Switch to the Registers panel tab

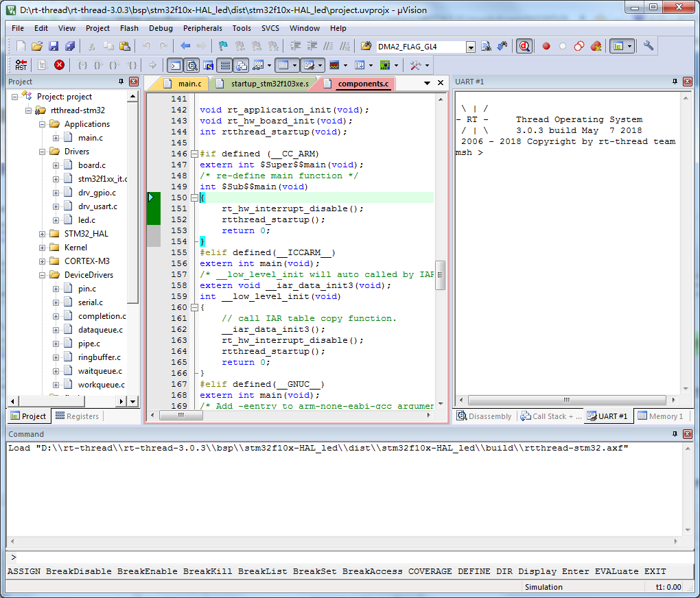(x=77, y=416)
